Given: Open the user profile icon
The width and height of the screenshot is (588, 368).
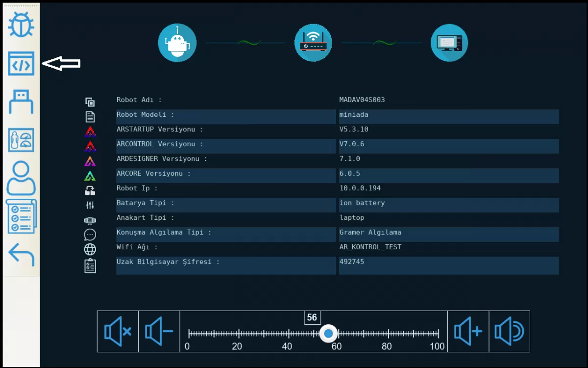Looking at the screenshot, I should 21,178.
